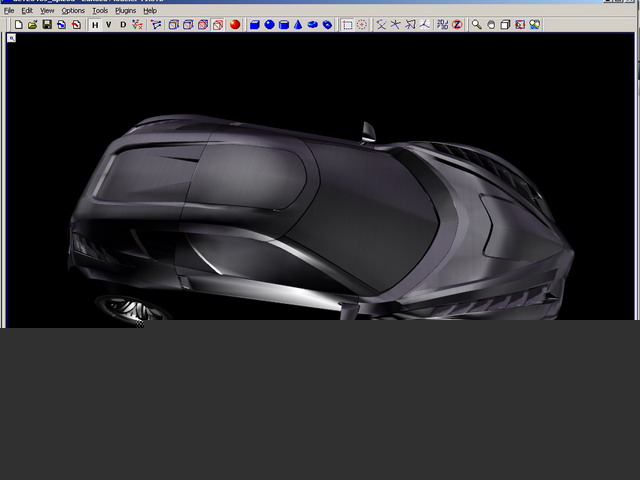Viewport: 640px width, 480px height.
Task: Save the model with floppy disk icon
Action: click(x=47, y=24)
